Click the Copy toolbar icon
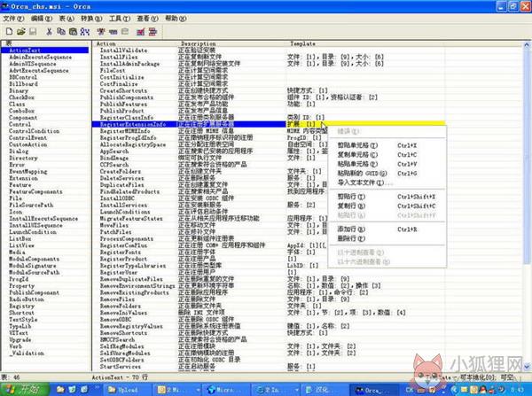The width and height of the screenshot is (532, 396). pyautogui.click(x=61, y=32)
